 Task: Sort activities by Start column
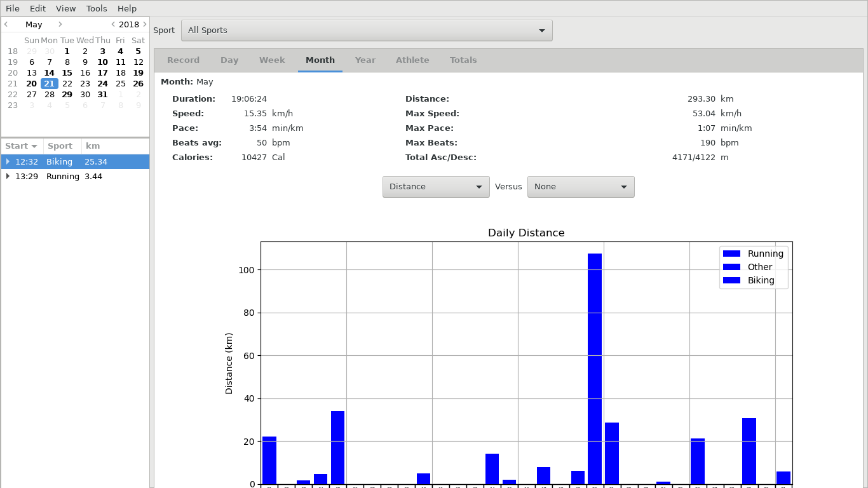(22, 146)
